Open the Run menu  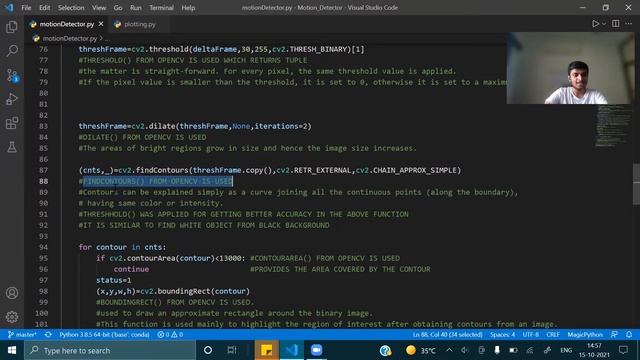tap(136, 8)
